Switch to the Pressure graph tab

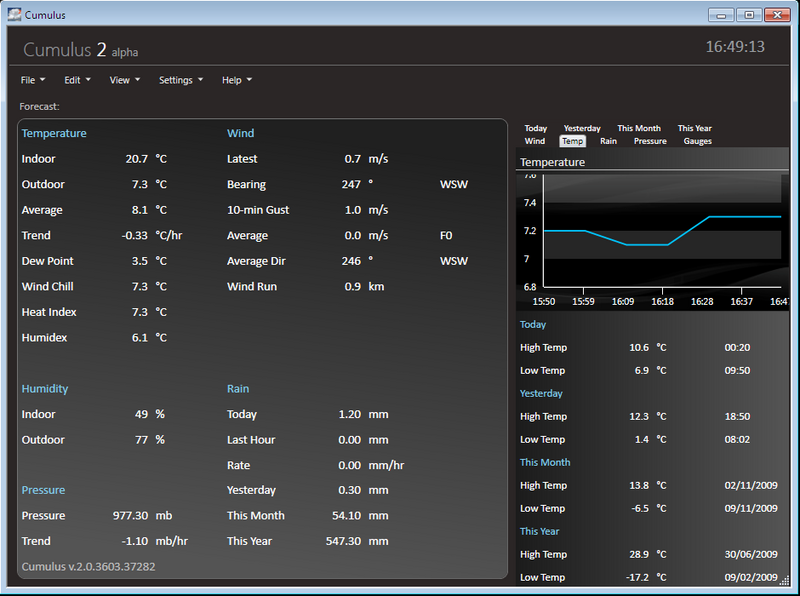click(x=650, y=141)
